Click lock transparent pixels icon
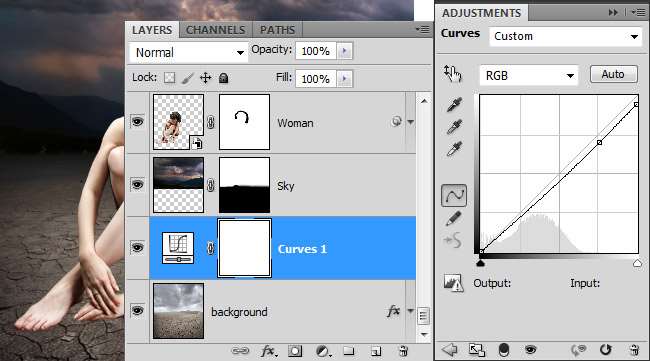 [170, 78]
